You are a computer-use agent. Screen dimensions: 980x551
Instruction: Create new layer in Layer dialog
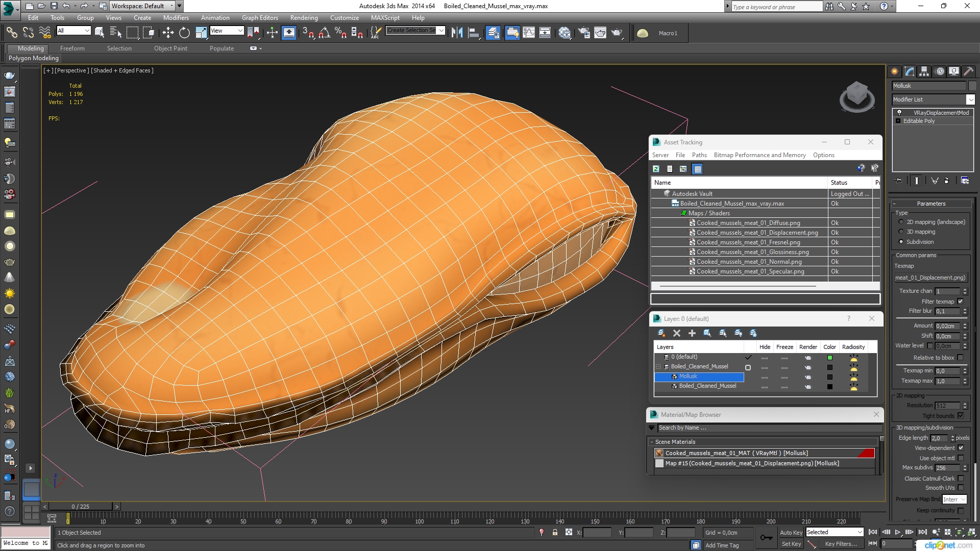click(661, 333)
